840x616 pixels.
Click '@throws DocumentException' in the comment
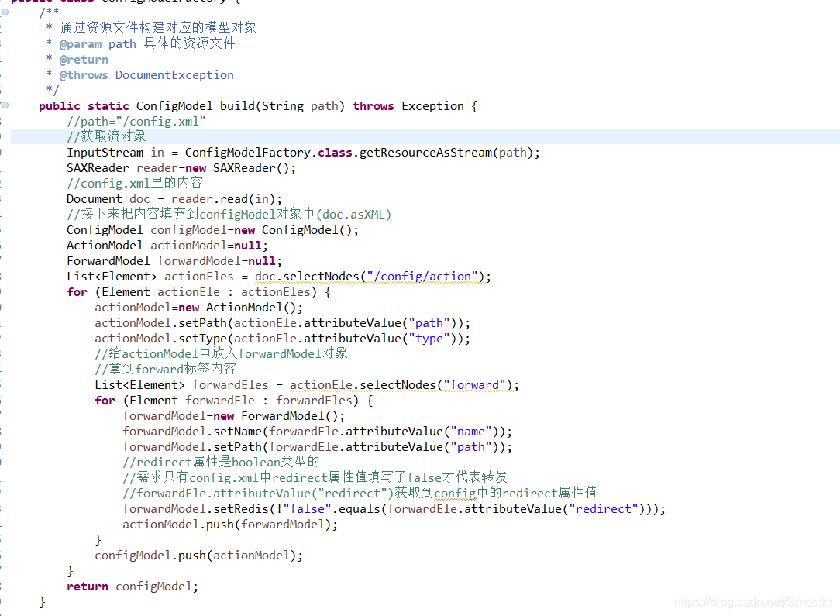point(146,75)
